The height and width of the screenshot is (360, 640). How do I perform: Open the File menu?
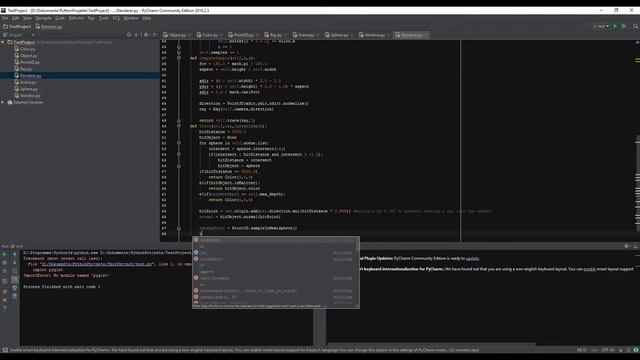click(x=5, y=18)
